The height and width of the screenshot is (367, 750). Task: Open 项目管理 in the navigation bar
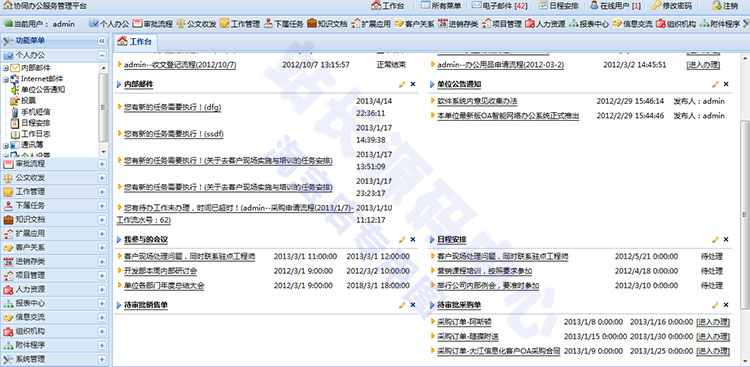point(501,23)
